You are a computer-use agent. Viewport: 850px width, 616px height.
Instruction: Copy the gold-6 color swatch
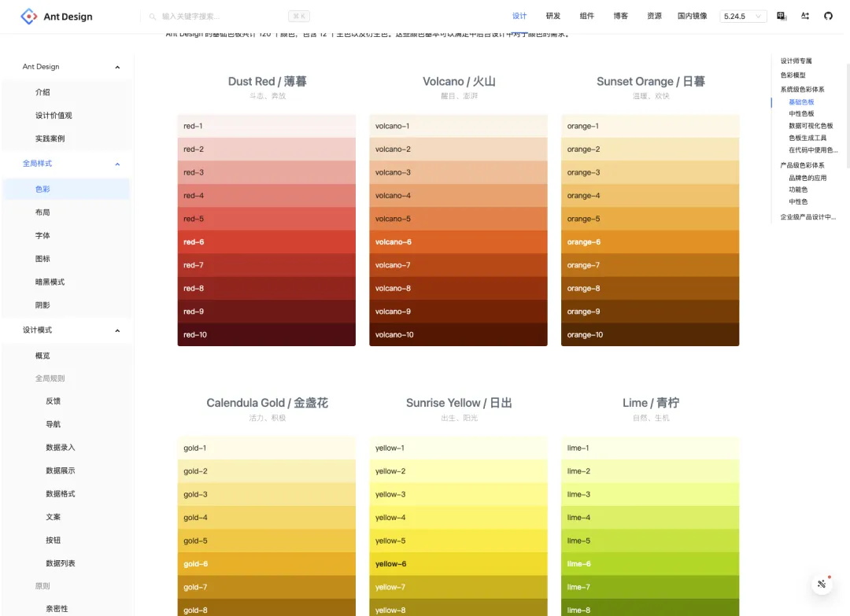pos(267,564)
